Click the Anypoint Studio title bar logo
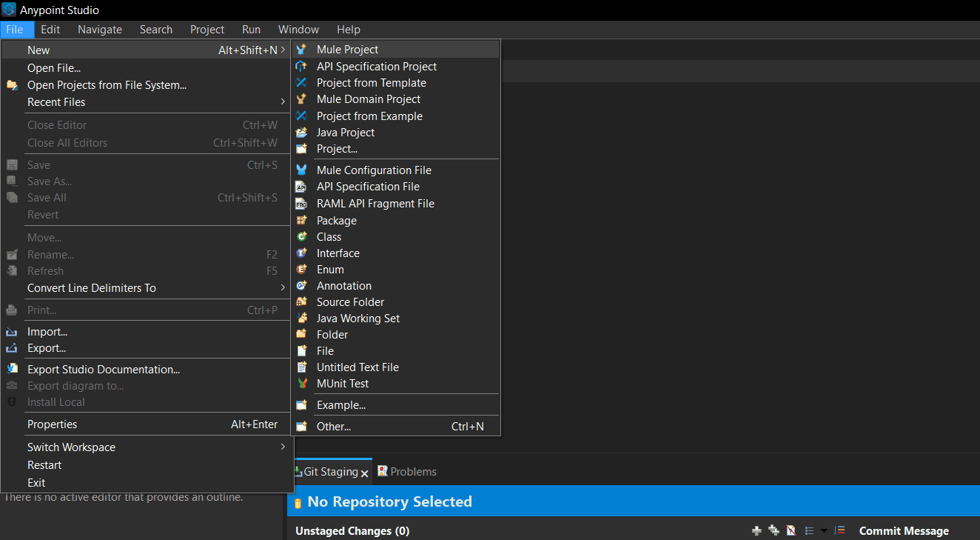The image size is (980, 540). coord(9,10)
